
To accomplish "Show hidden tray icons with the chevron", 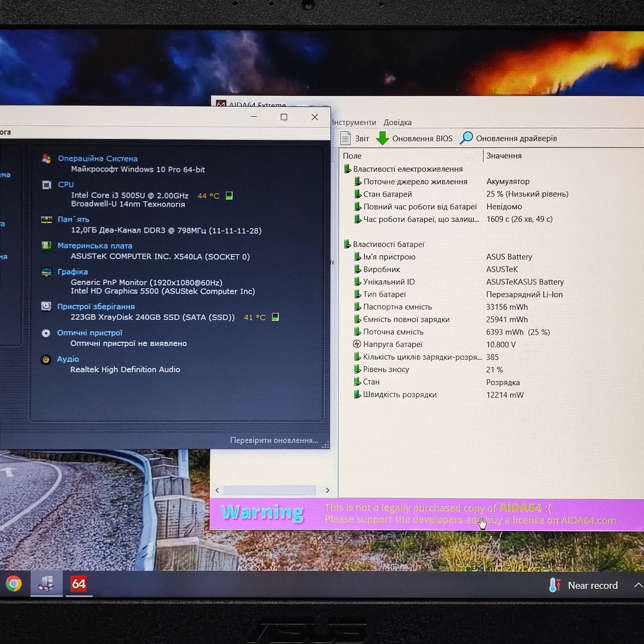I will 638,585.
